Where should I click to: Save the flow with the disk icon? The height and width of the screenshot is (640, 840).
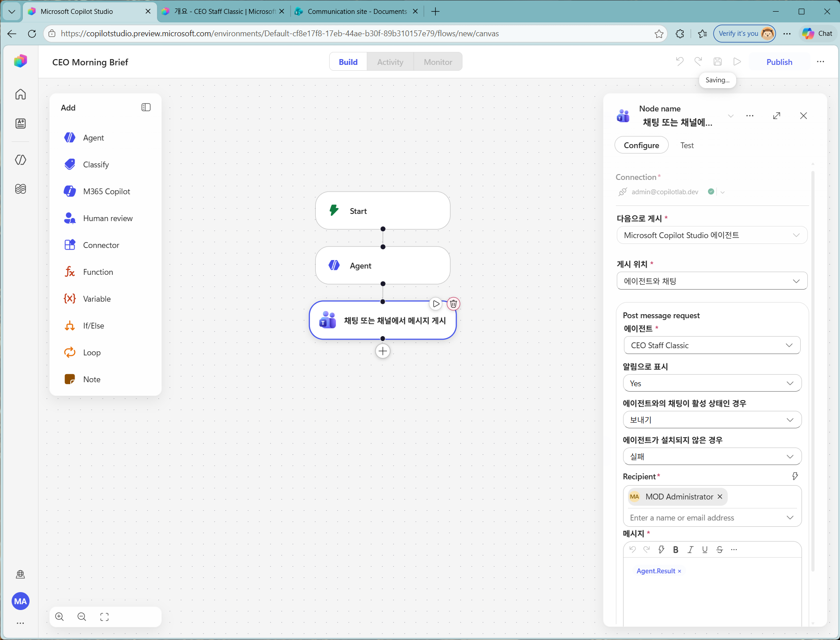coord(717,62)
